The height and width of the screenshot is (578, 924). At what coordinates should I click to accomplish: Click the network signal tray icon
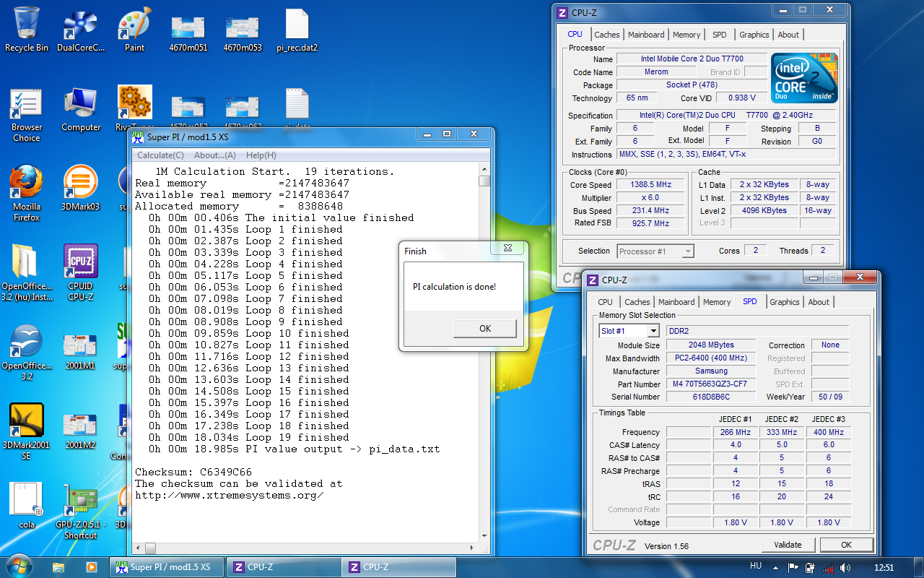[828, 567]
